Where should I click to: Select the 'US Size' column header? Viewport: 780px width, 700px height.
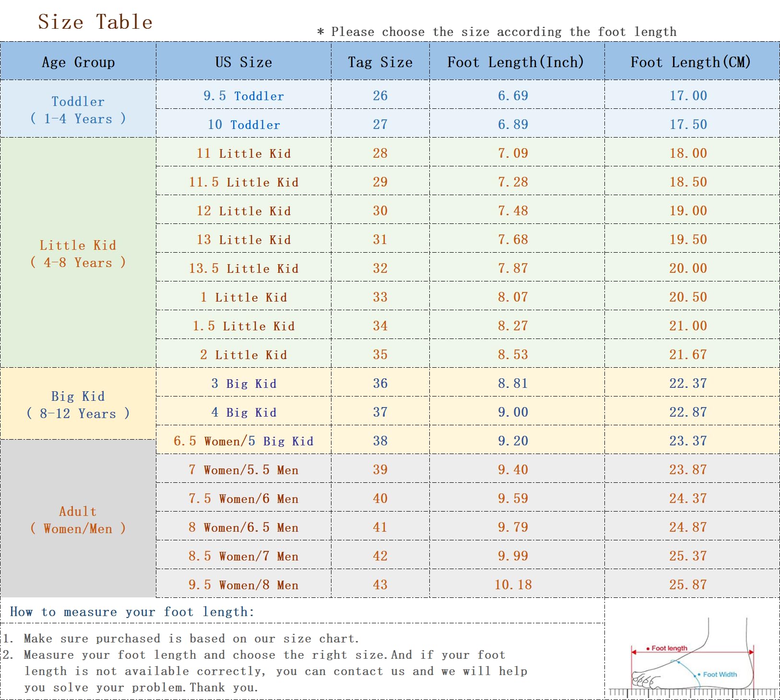(x=243, y=62)
